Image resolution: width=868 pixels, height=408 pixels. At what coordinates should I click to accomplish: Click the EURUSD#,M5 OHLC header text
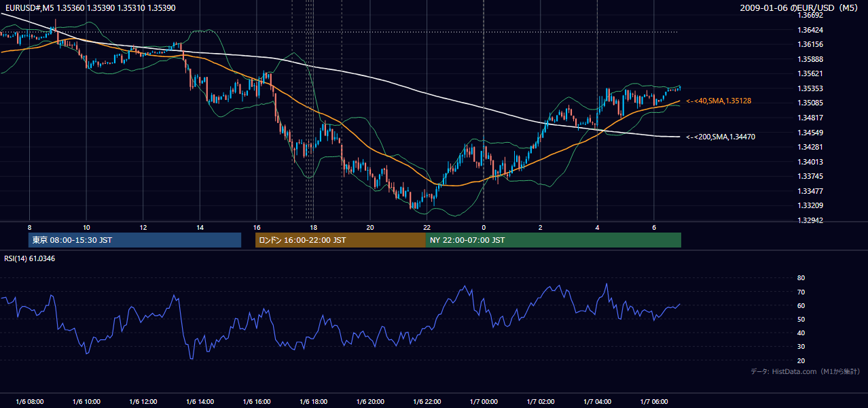[x=90, y=7]
